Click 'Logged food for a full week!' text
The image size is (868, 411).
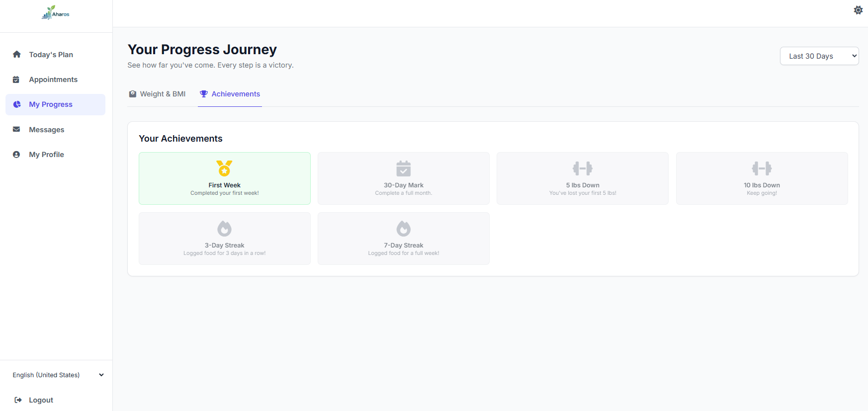click(404, 253)
